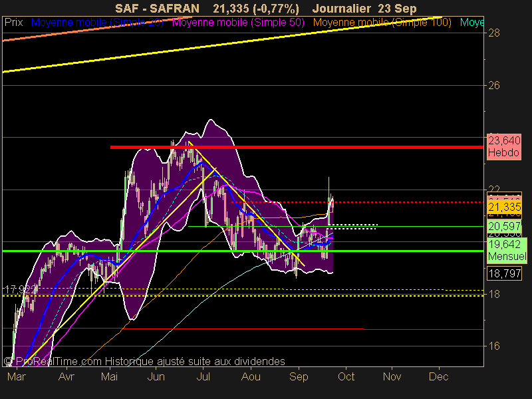Click the 23 Sep date in header
This screenshot has width=532, height=399.
click(398, 9)
